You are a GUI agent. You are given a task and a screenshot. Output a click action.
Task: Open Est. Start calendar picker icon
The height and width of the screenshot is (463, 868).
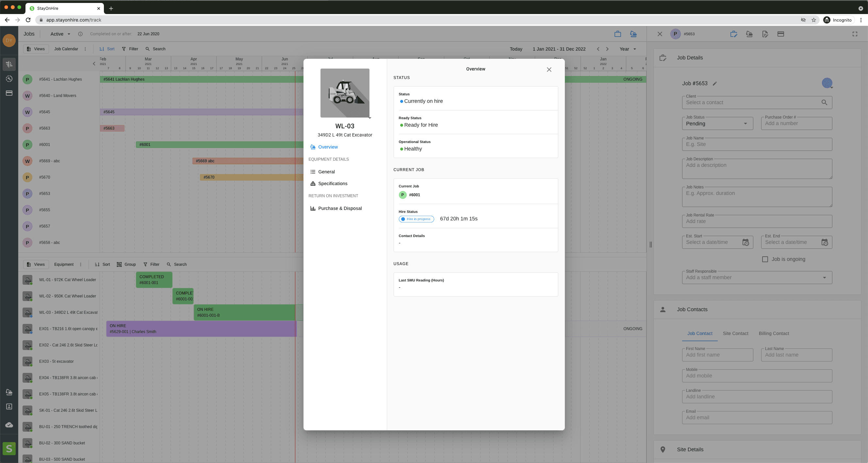tap(745, 243)
